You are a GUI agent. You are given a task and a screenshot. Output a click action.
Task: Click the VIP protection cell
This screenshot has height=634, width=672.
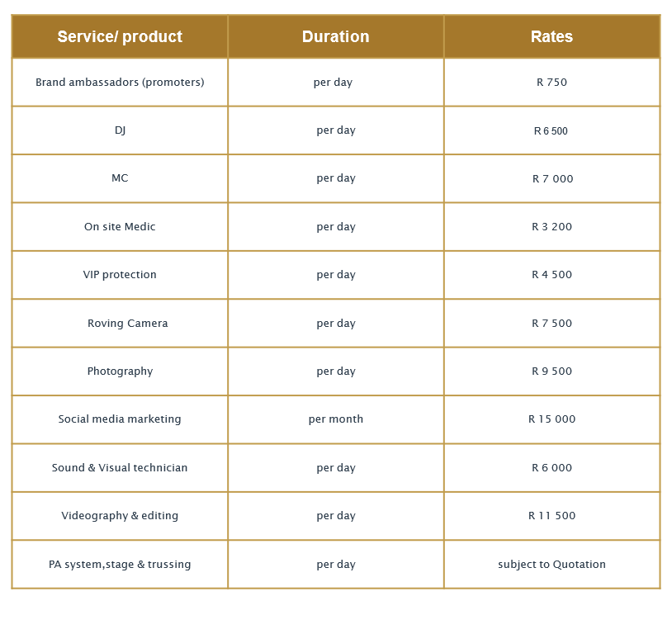[120, 275]
